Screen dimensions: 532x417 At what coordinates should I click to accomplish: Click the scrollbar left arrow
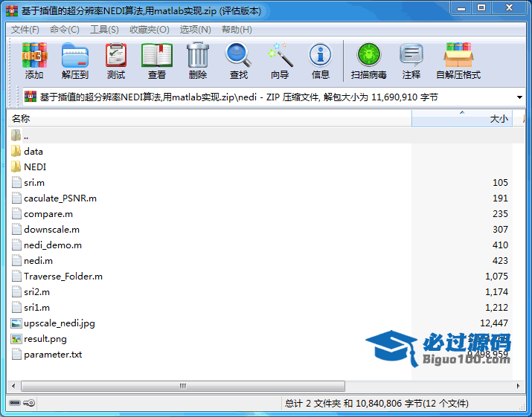pos(13,386)
